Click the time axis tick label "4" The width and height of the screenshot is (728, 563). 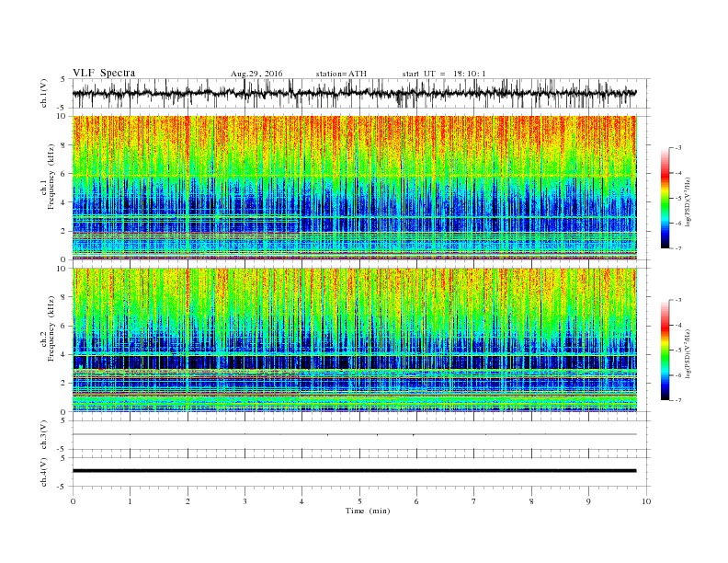[x=301, y=501]
